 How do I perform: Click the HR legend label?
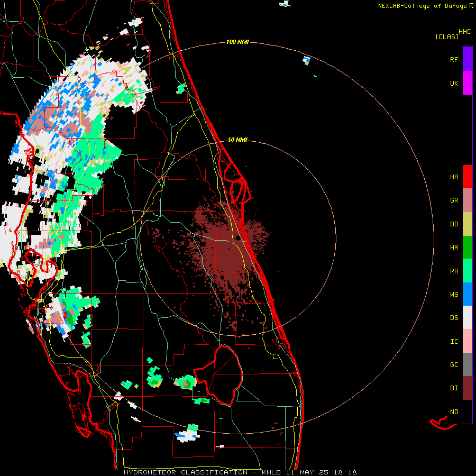[454, 248]
